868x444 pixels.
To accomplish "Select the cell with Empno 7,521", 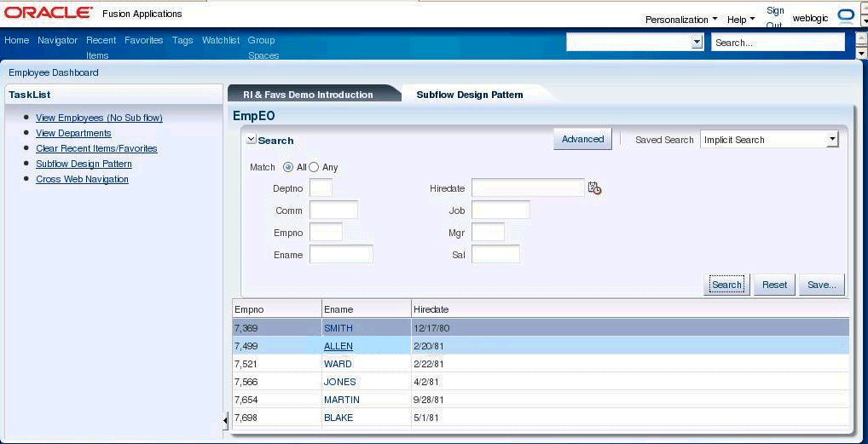I will [x=277, y=364].
